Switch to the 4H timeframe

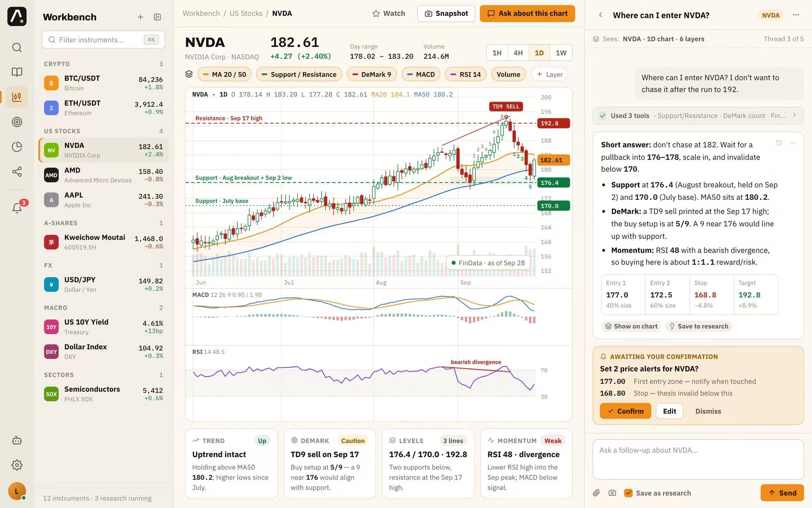pos(518,53)
